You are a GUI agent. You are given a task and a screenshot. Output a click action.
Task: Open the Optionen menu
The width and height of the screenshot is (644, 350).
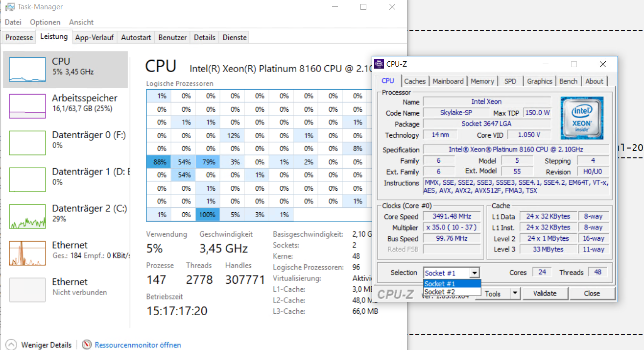(x=45, y=22)
